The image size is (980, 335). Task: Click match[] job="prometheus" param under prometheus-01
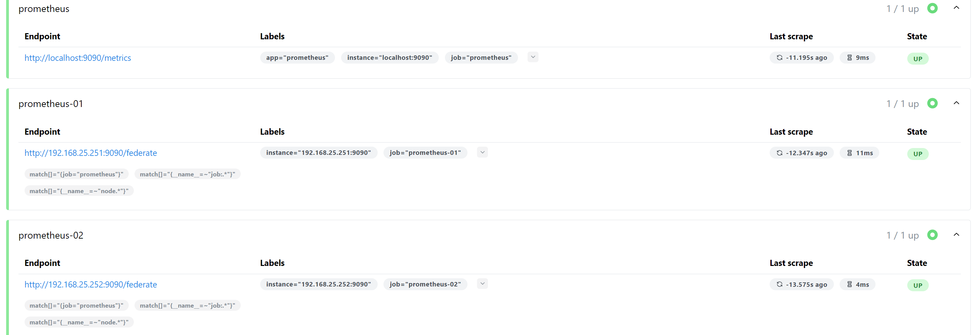pyautogui.click(x=76, y=174)
